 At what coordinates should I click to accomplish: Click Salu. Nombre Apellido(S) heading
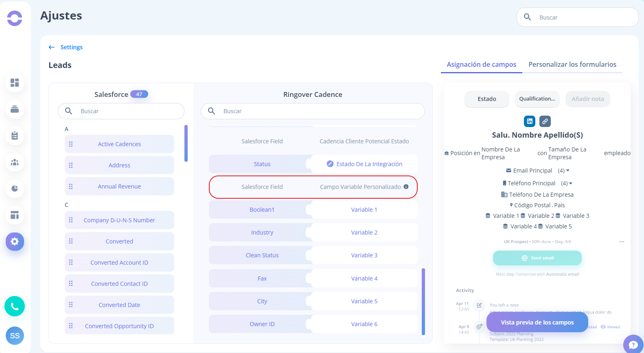pyautogui.click(x=537, y=135)
